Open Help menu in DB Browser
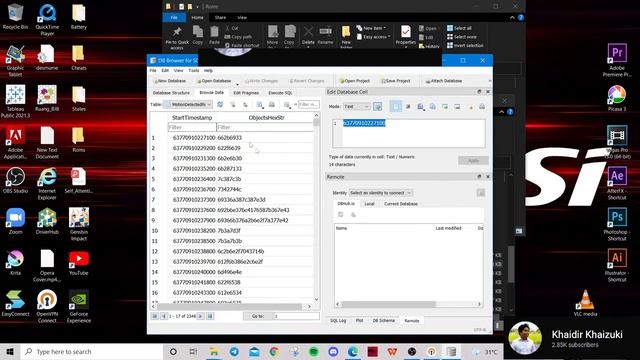Image resolution: width=640 pixels, height=360 pixels. pyautogui.click(x=209, y=71)
